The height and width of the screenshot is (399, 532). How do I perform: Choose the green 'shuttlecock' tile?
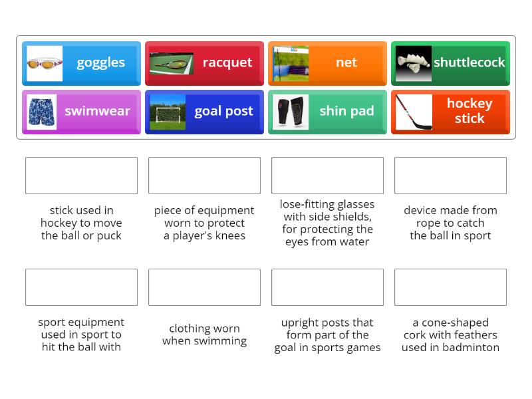tap(469, 63)
